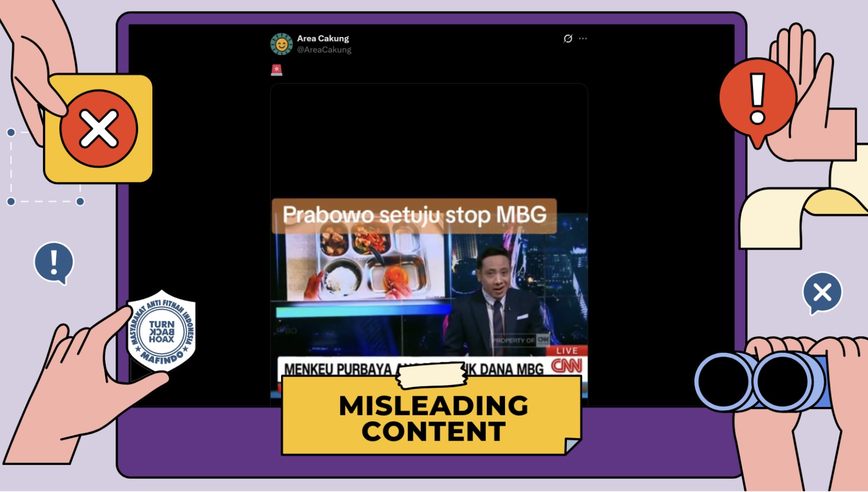Click the Area Cakung display name

coord(323,39)
